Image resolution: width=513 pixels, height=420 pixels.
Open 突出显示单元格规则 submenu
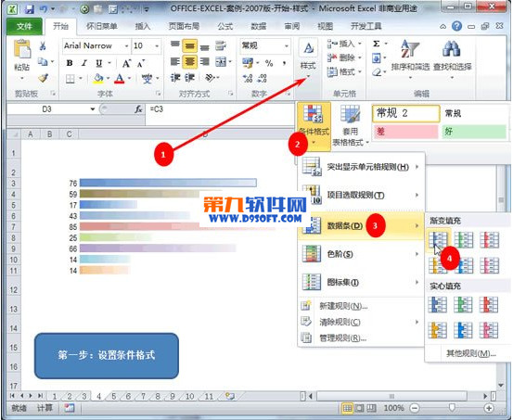click(361, 167)
